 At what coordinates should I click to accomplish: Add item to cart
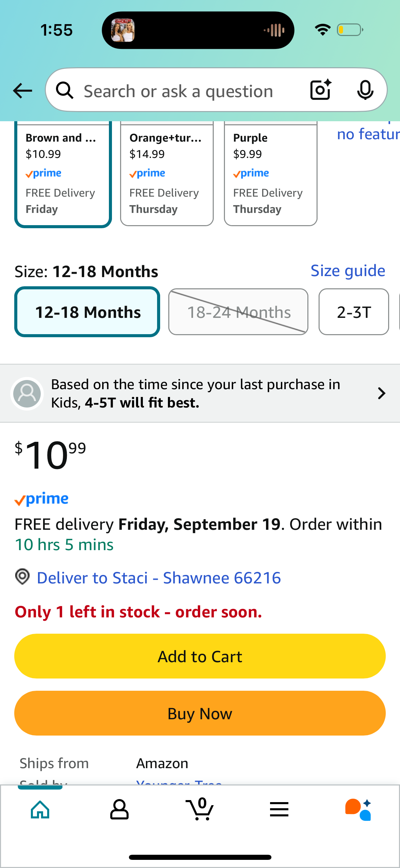click(200, 656)
